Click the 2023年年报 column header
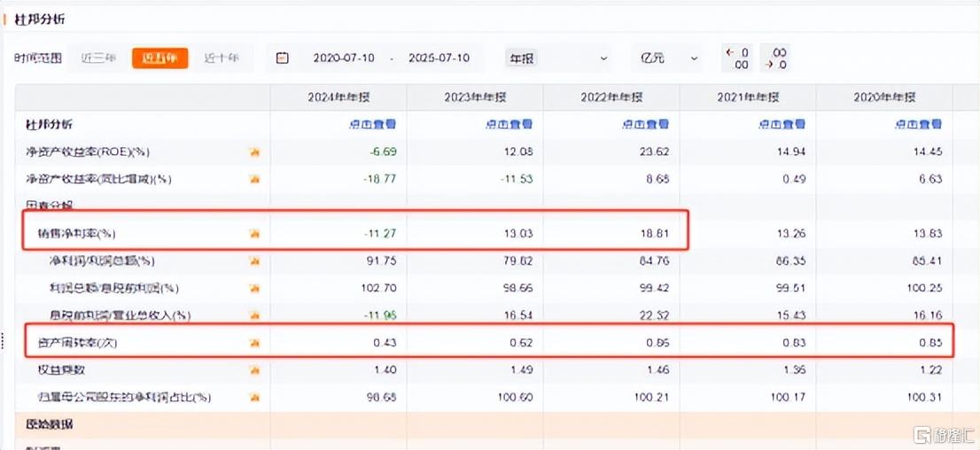Image resolution: width=980 pixels, height=450 pixels. (475, 97)
